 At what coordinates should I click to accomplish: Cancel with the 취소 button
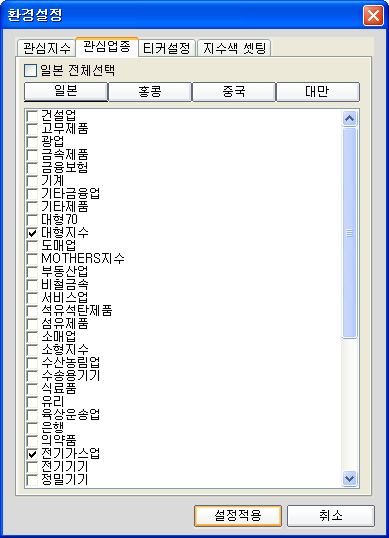pyautogui.click(x=331, y=515)
